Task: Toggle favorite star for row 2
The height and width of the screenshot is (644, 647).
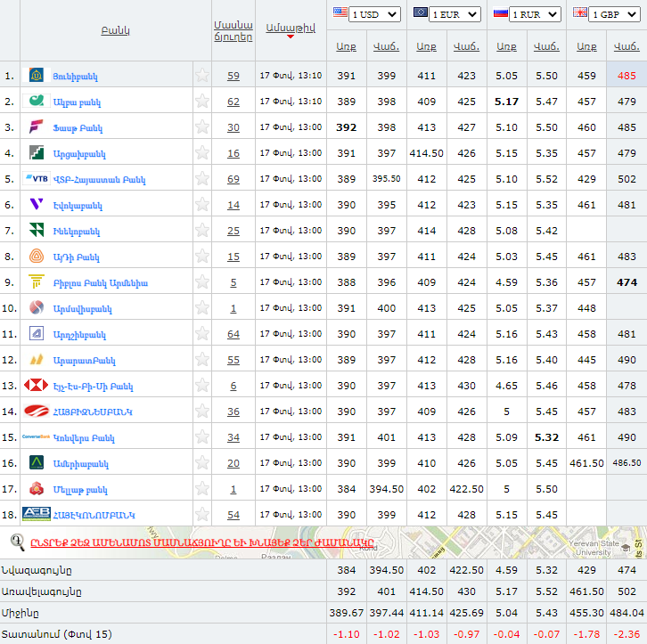Action: point(202,101)
